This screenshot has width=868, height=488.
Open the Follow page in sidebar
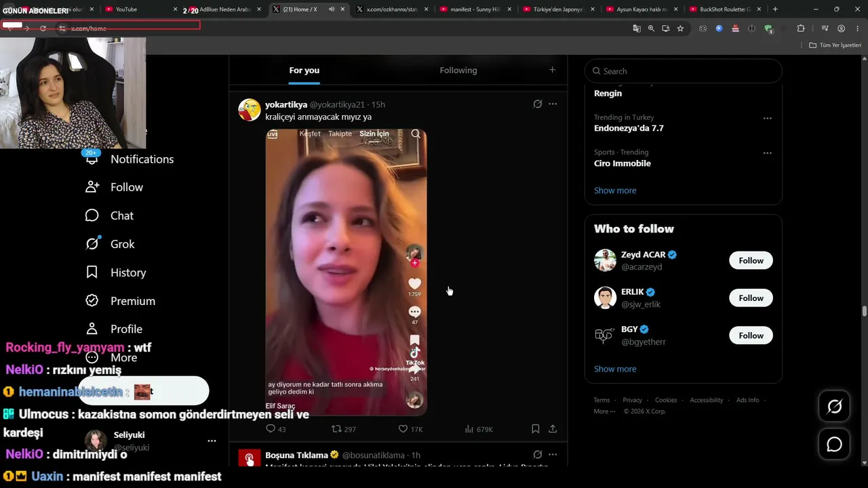(x=114, y=187)
